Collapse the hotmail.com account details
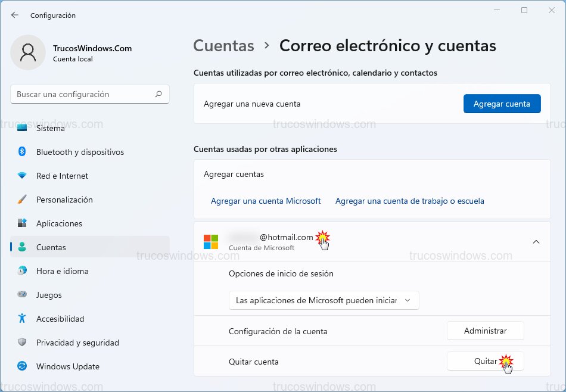The image size is (566, 392). point(536,241)
